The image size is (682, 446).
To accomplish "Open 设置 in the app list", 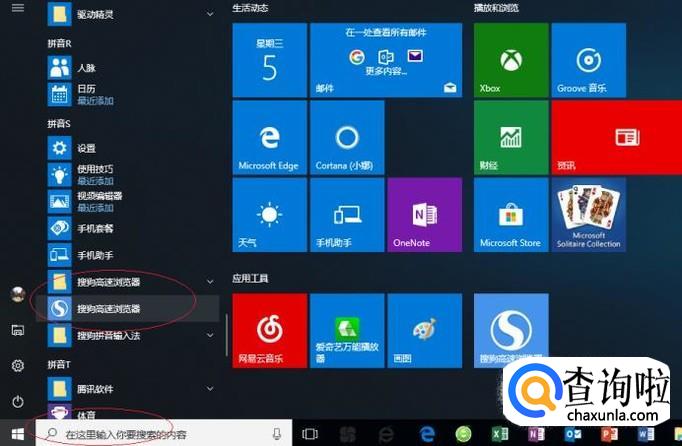I will click(x=133, y=148).
